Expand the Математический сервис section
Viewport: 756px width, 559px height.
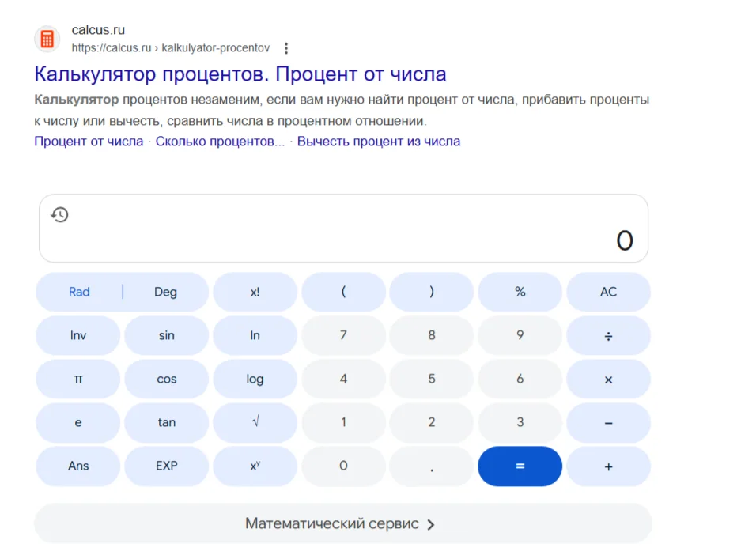(342, 524)
